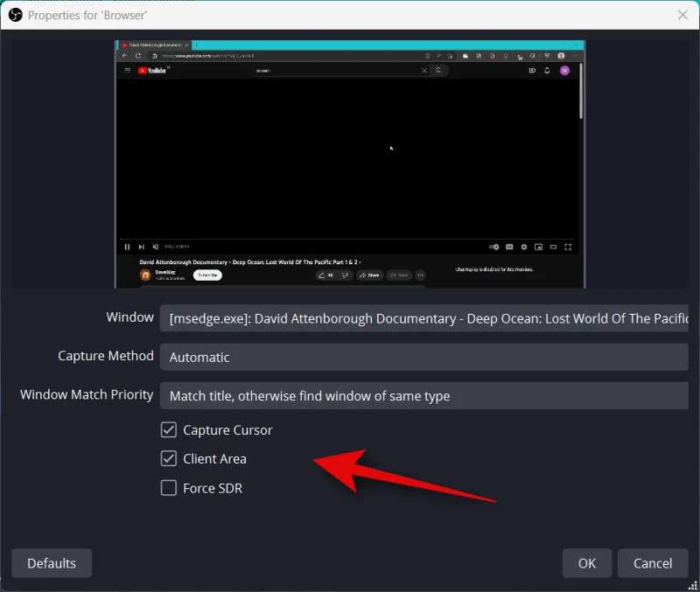This screenshot has height=592, width=700.
Task: Click the notifications bell in the preview
Action: [x=547, y=71]
